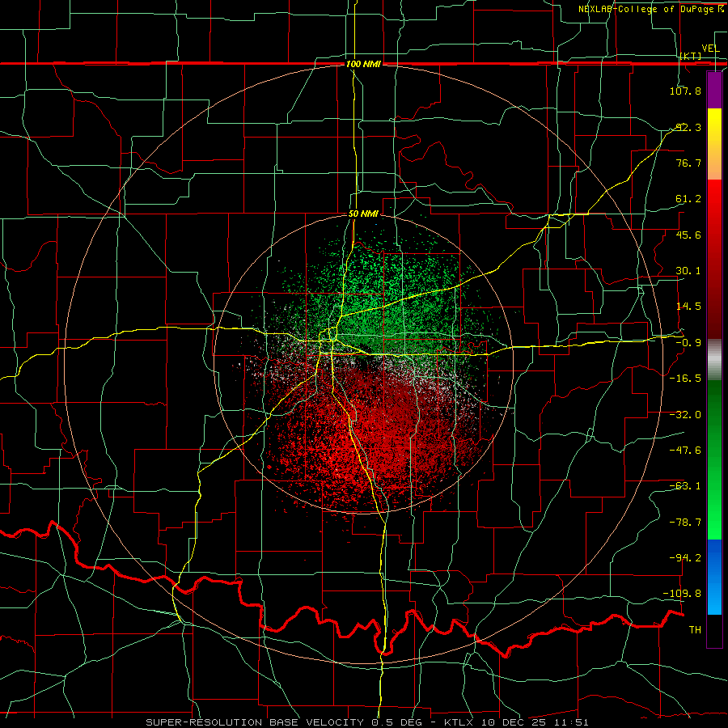Select the -109.8 scale value
This screenshot has width=728, height=728.
pos(683,594)
